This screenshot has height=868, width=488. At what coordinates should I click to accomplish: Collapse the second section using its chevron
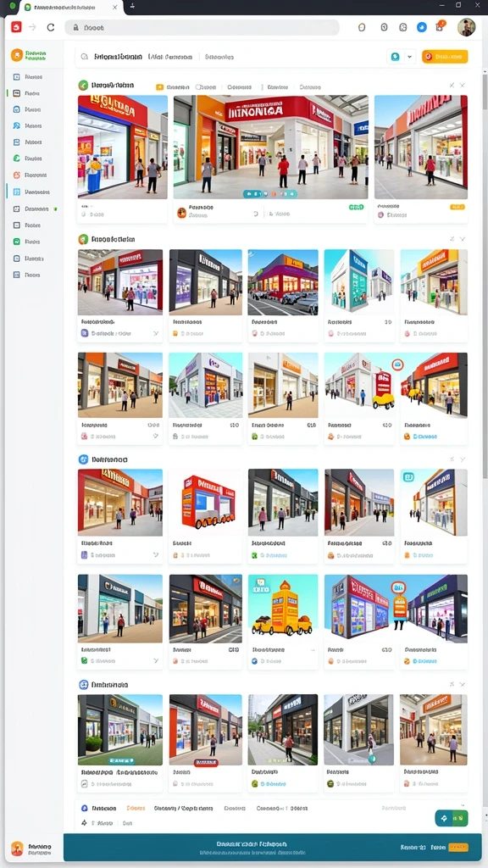[x=463, y=238]
